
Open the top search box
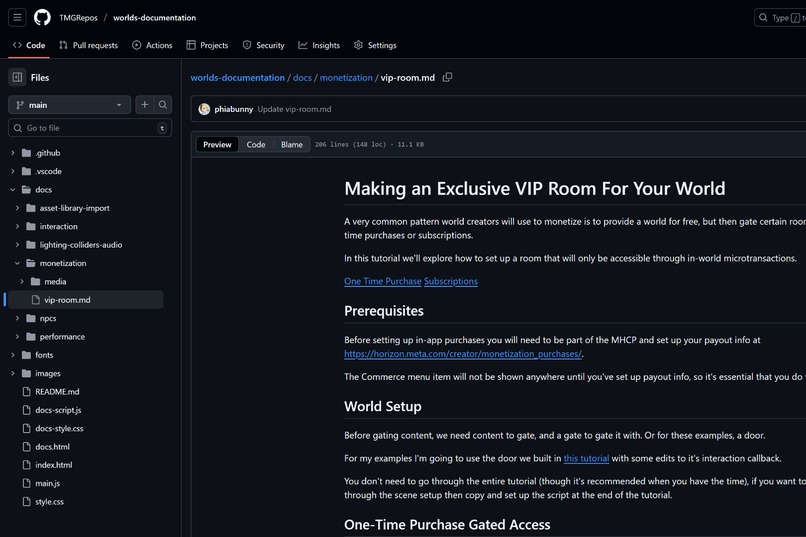(781, 17)
